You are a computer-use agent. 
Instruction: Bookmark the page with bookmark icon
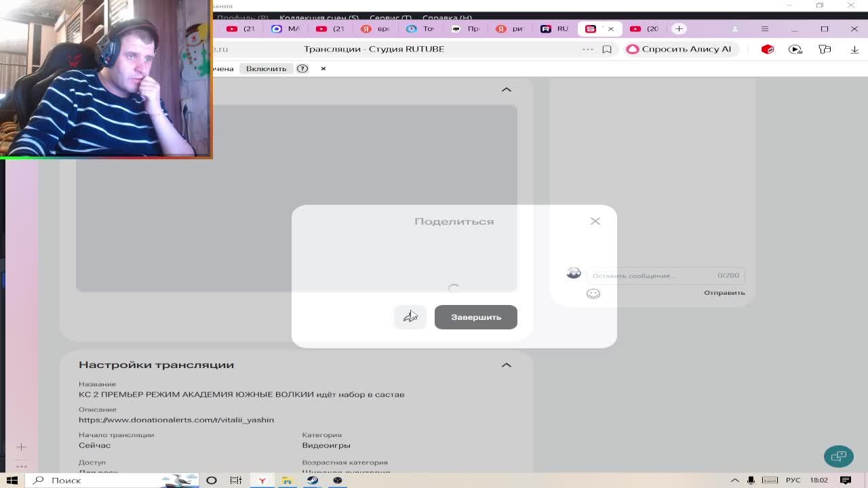607,49
